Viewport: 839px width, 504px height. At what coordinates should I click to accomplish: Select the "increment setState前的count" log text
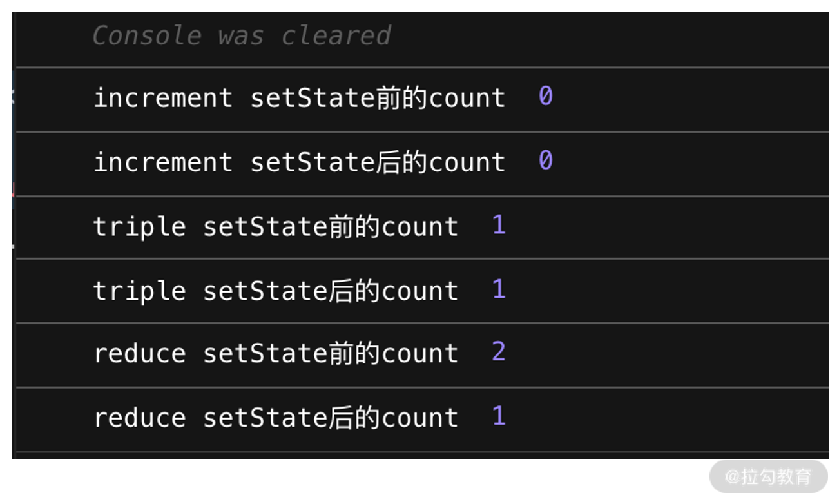pyautogui.click(x=299, y=98)
